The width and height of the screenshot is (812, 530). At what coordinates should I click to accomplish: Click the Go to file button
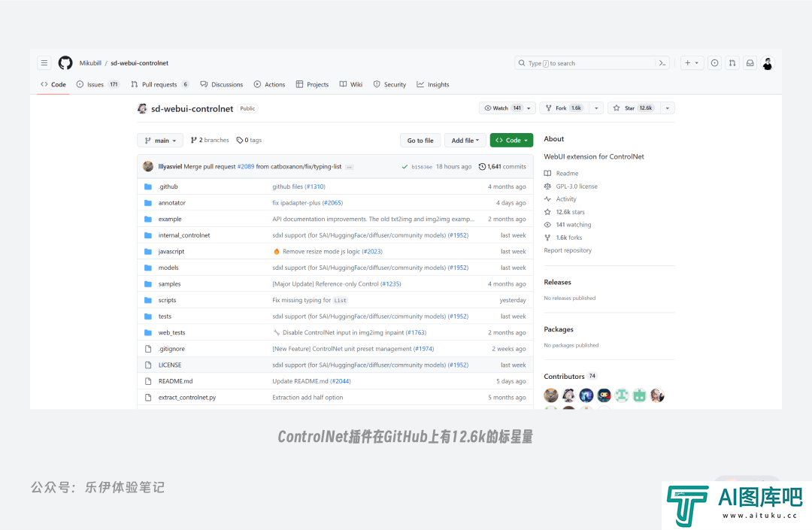[420, 141]
